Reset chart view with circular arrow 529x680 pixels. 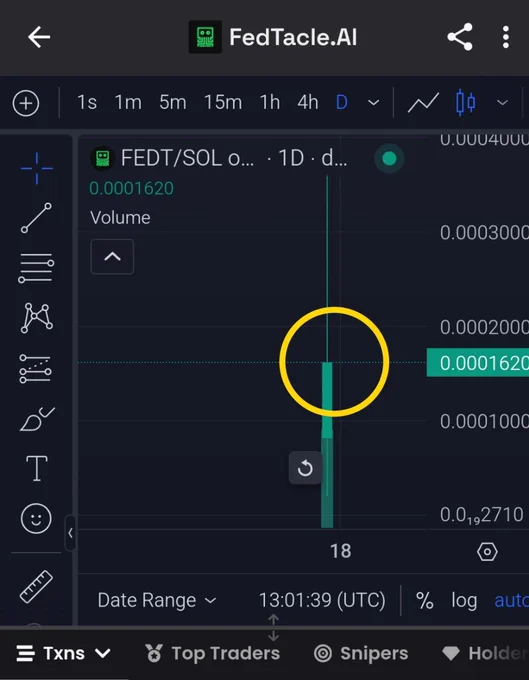tap(305, 468)
